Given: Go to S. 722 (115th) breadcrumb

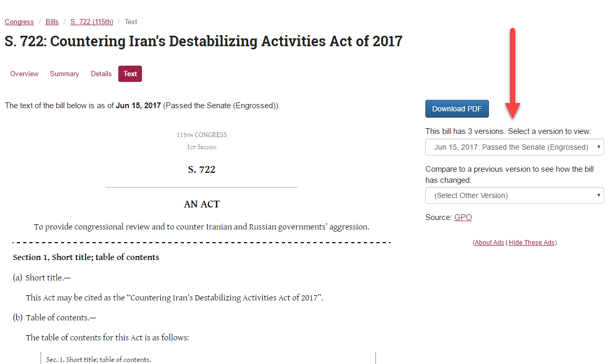Looking at the screenshot, I should point(91,22).
